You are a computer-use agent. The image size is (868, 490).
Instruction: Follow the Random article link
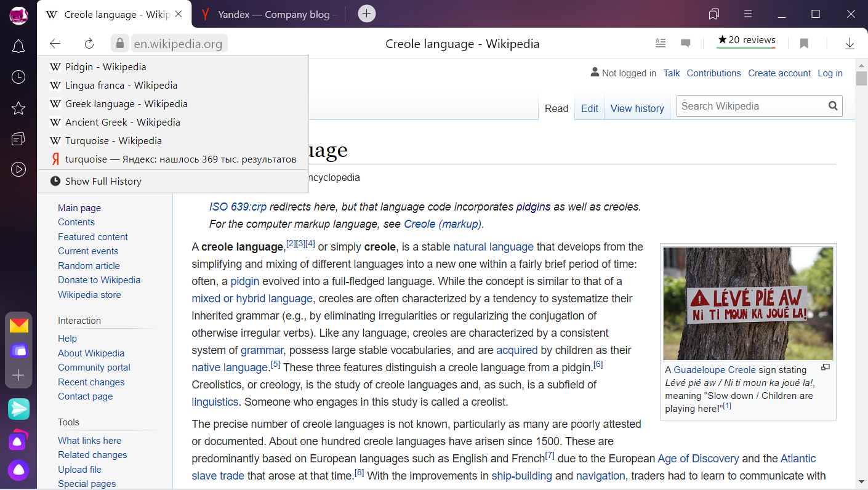click(x=89, y=266)
